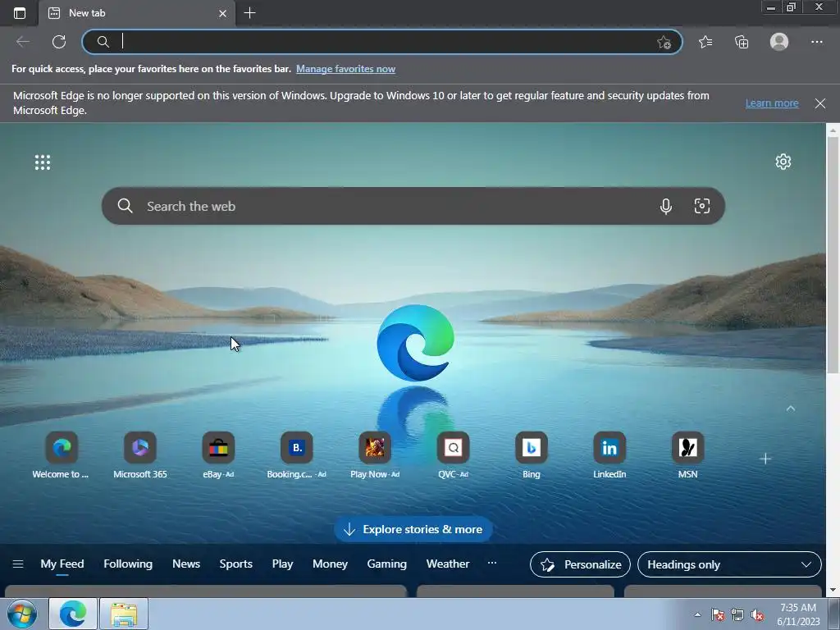Focus the address bar field

click(382, 42)
